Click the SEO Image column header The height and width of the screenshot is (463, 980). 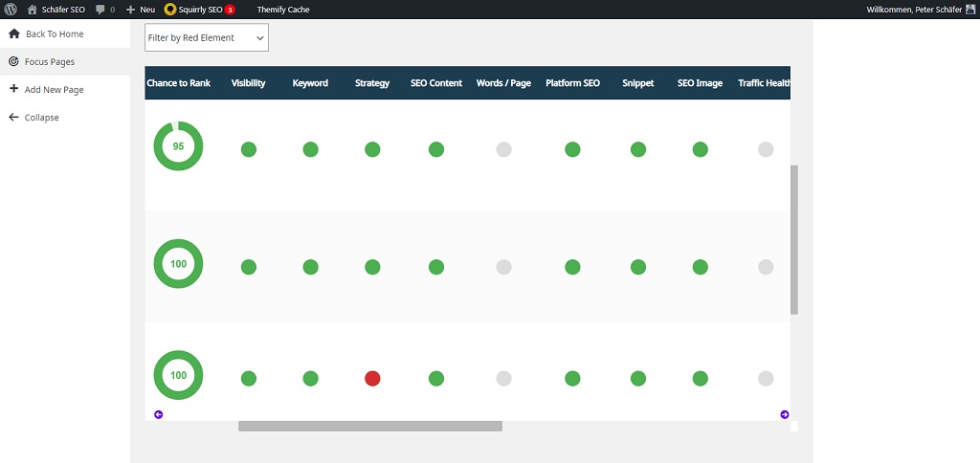tap(700, 83)
